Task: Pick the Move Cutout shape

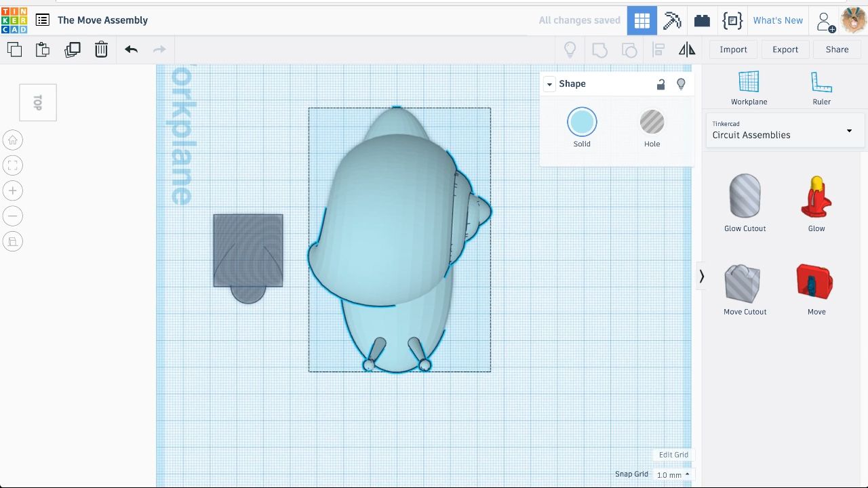Action: coord(745,289)
